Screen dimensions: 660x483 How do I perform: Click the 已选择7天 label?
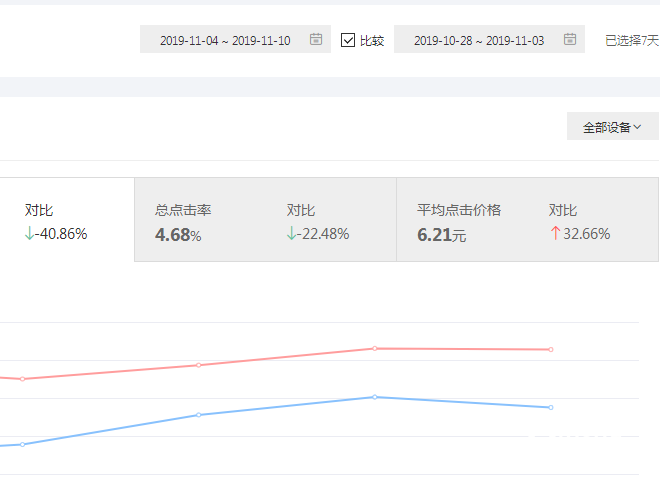[631, 41]
